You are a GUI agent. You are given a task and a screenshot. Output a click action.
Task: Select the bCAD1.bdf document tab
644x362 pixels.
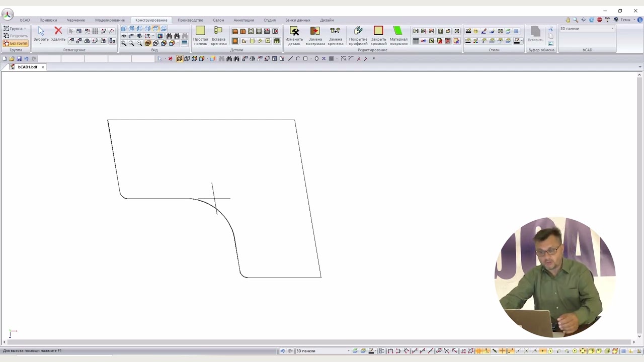click(27, 67)
